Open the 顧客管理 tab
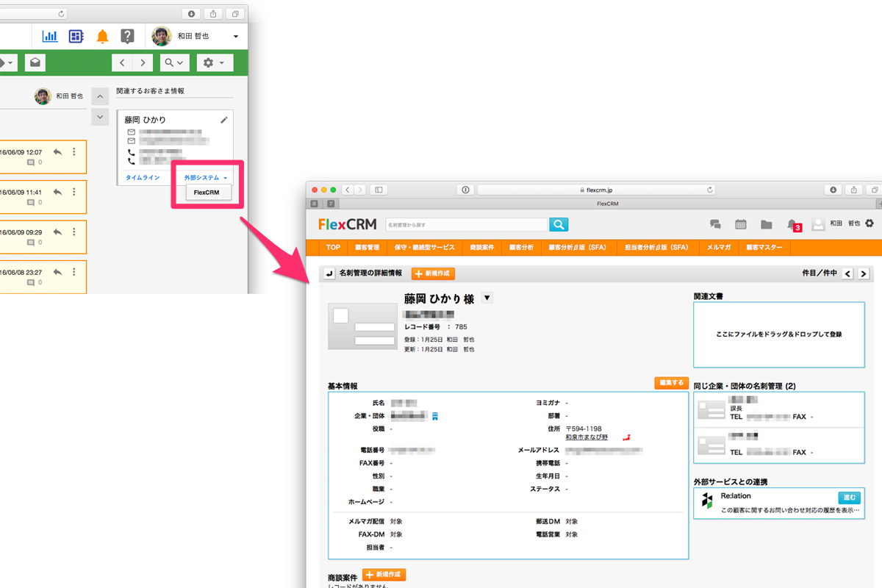The width and height of the screenshot is (882, 588). coord(367,248)
